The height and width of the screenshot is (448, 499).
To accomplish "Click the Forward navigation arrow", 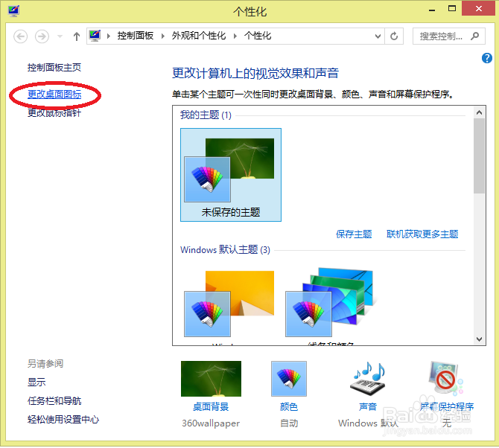I will 42,36.
